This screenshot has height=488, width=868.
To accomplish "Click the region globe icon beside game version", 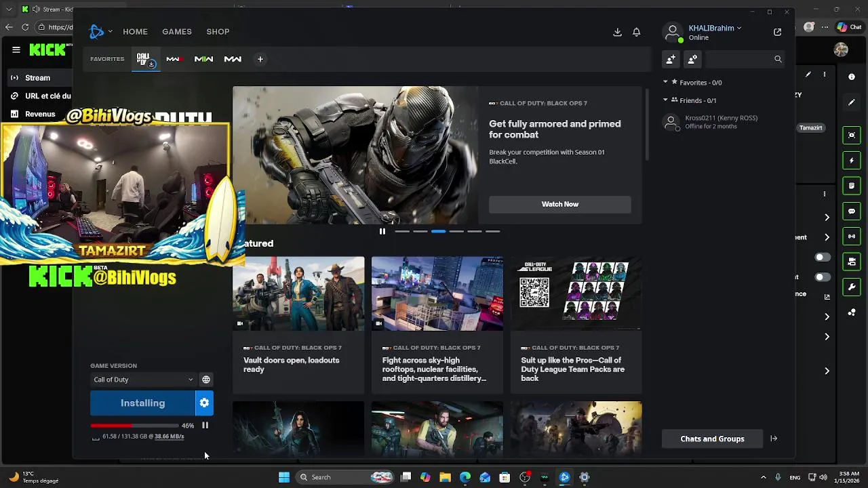I will pos(206,380).
